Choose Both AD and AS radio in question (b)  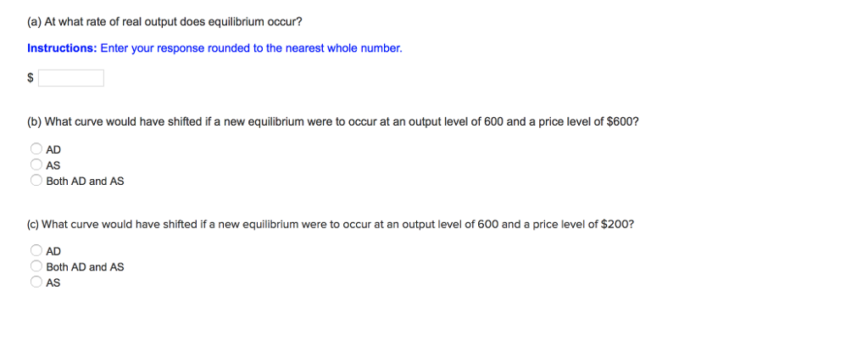[x=36, y=181]
